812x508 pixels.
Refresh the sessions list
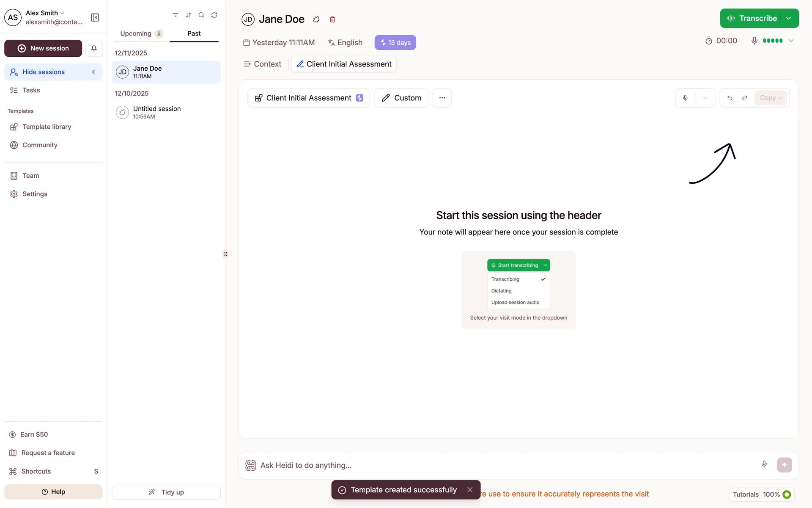click(x=214, y=15)
